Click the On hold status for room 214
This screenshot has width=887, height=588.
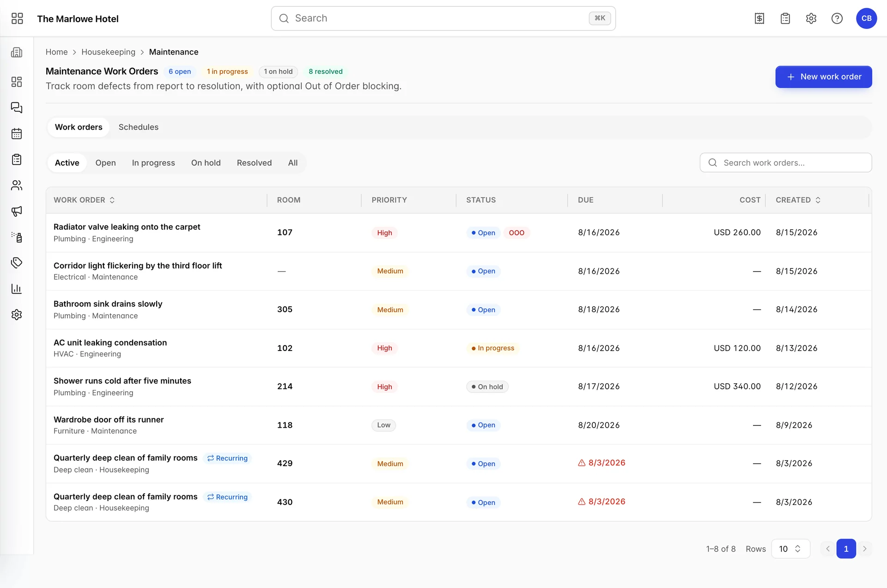[487, 387]
